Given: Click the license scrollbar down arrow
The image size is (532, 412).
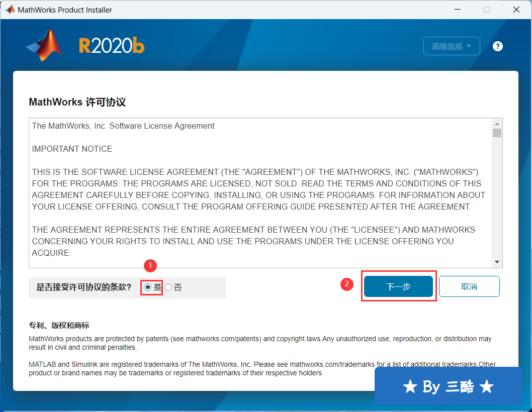Looking at the screenshot, I should tap(497, 262).
